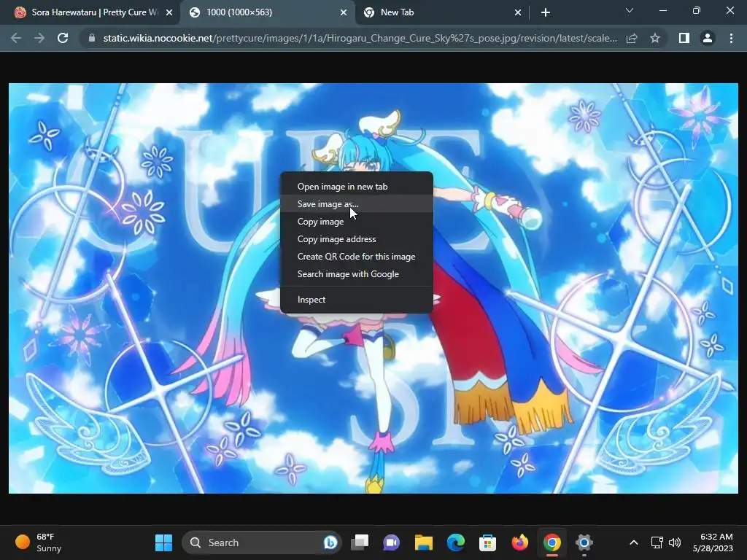Open volume control tray icon

[675, 542]
